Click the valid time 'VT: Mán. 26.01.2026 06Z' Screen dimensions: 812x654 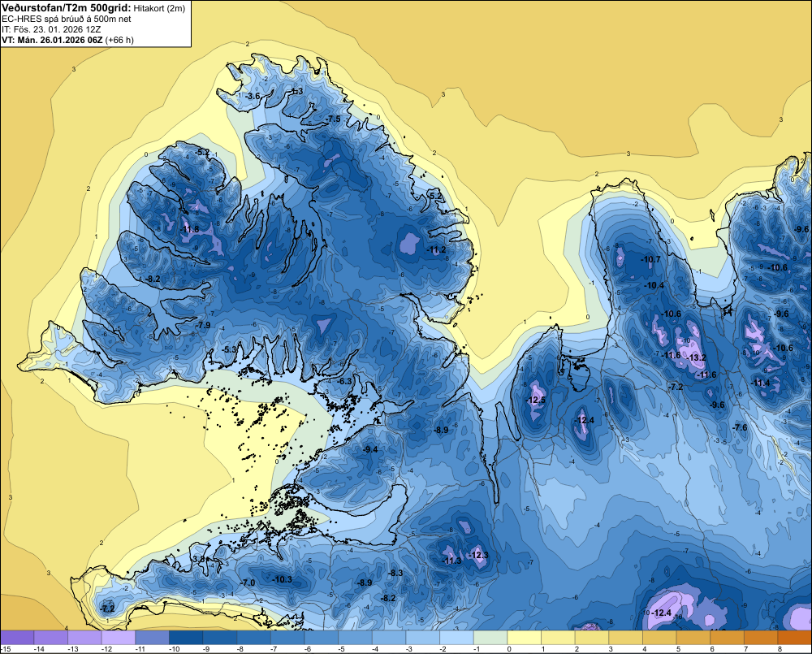(x=52, y=40)
